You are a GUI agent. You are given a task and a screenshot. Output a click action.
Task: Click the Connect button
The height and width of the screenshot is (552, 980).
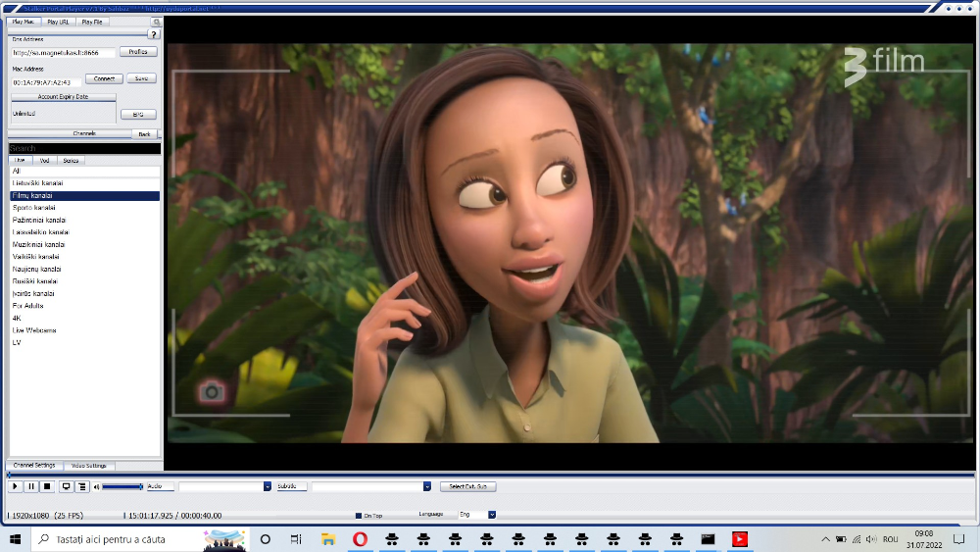coord(104,78)
